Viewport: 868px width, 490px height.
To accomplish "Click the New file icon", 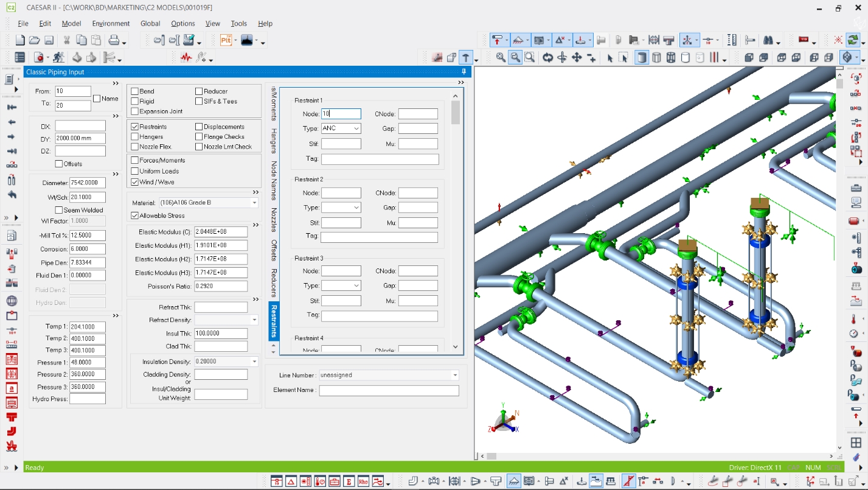I will (20, 40).
